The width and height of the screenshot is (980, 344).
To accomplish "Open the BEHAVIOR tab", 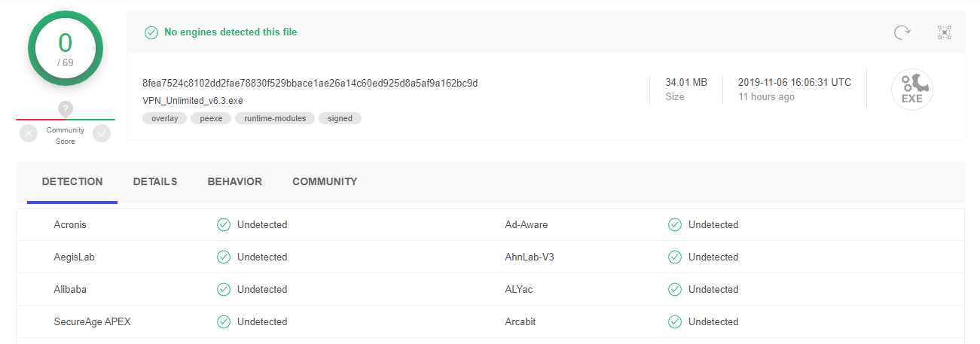I will click(x=235, y=181).
